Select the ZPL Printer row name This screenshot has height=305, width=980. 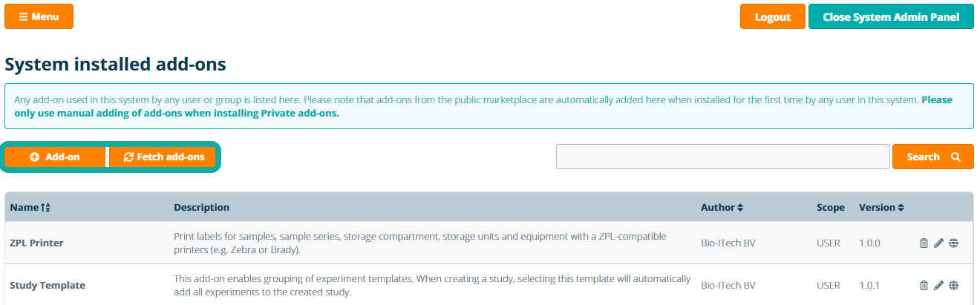[36, 243]
